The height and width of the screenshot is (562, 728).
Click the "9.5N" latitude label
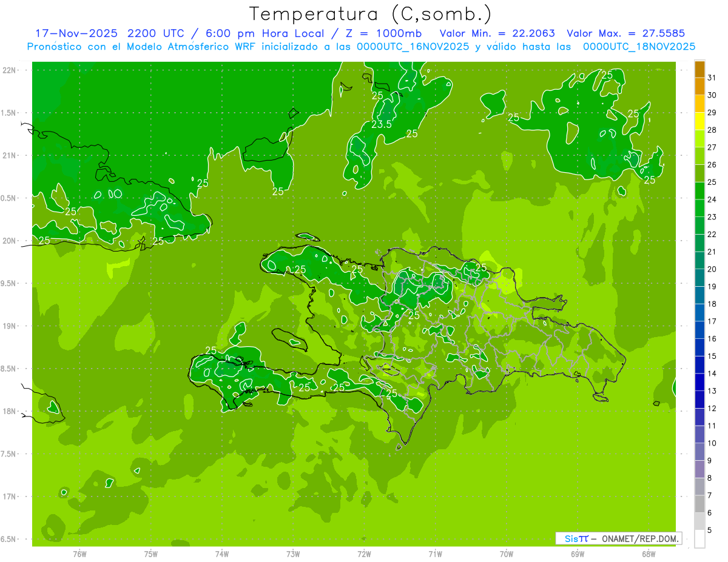(9, 284)
